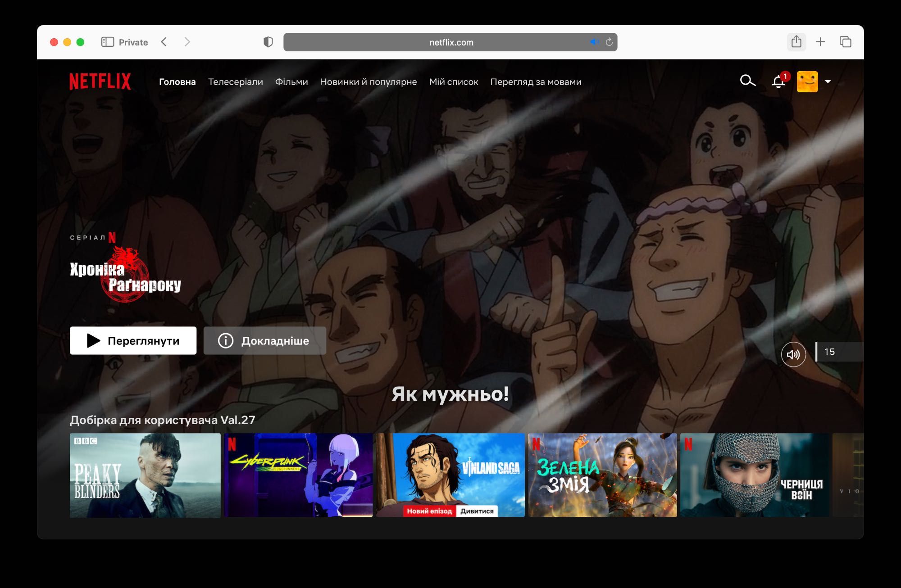The image size is (901, 588).
Task: Click Новий епізод badge on Vinland Saga
Action: click(x=429, y=511)
